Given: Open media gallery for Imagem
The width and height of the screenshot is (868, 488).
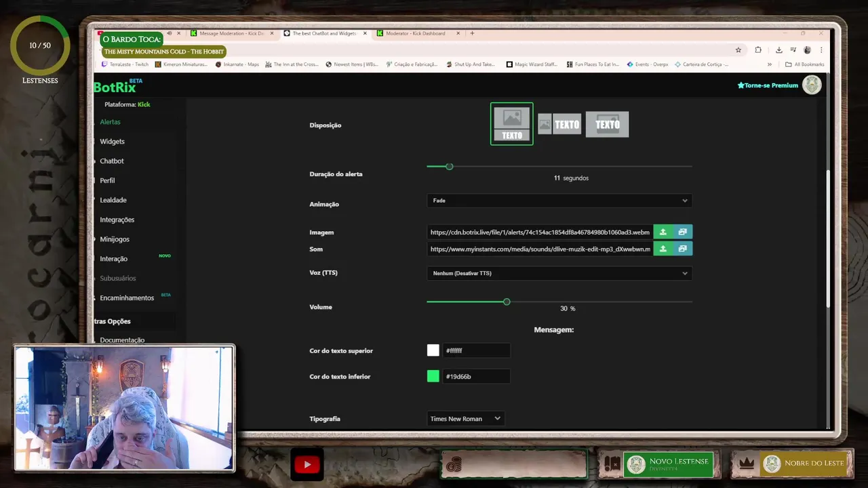Looking at the screenshot, I should coord(682,232).
